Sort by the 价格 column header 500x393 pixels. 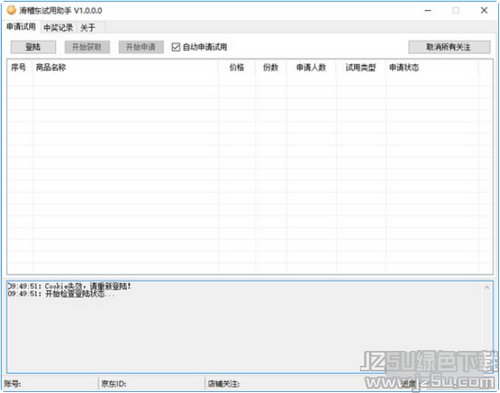pyautogui.click(x=237, y=68)
